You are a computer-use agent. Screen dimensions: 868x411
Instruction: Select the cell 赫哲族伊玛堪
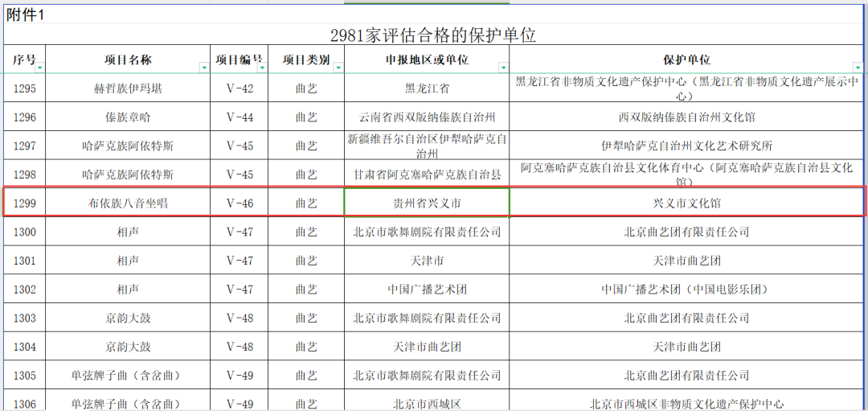[128, 88]
